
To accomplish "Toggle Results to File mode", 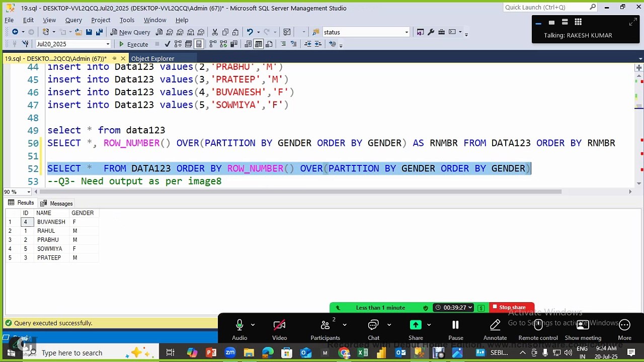I will [x=269, y=44].
